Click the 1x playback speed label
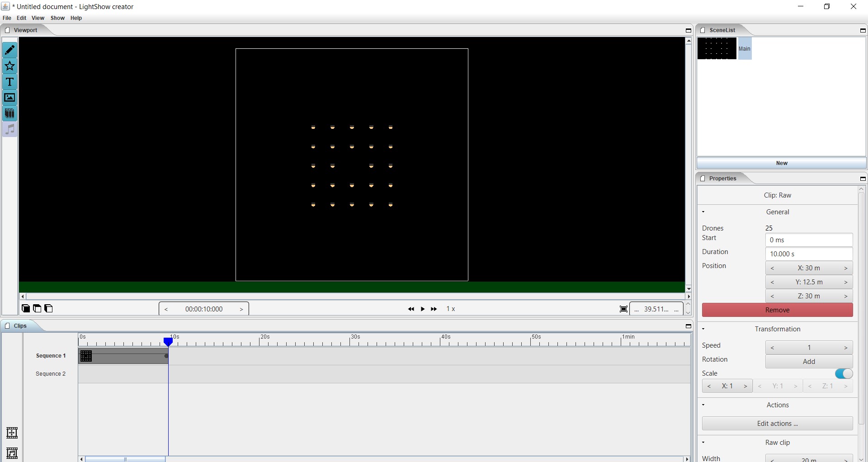 tap(451, 309)
